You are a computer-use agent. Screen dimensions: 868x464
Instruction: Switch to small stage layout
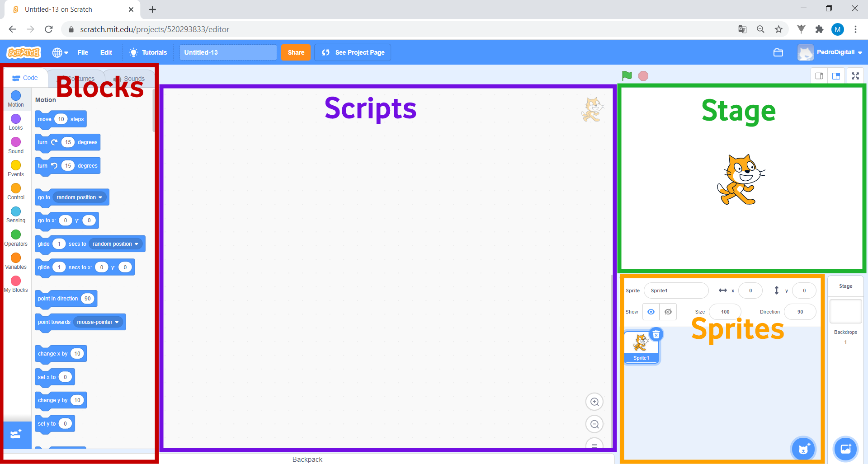819,76
